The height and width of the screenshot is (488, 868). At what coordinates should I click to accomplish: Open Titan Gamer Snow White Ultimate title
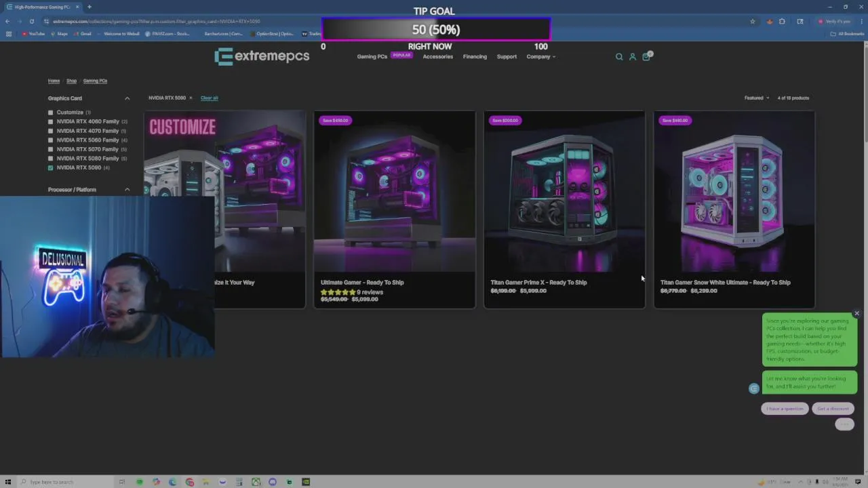725,283
